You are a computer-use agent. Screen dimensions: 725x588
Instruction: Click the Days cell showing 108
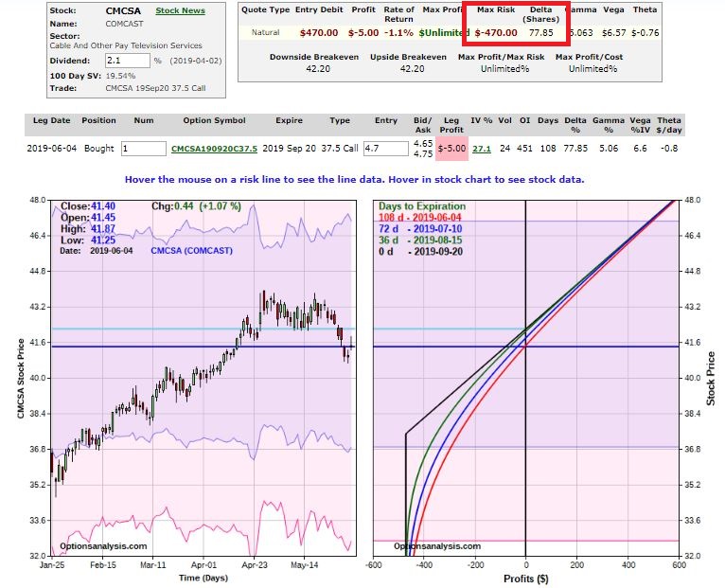548,149
